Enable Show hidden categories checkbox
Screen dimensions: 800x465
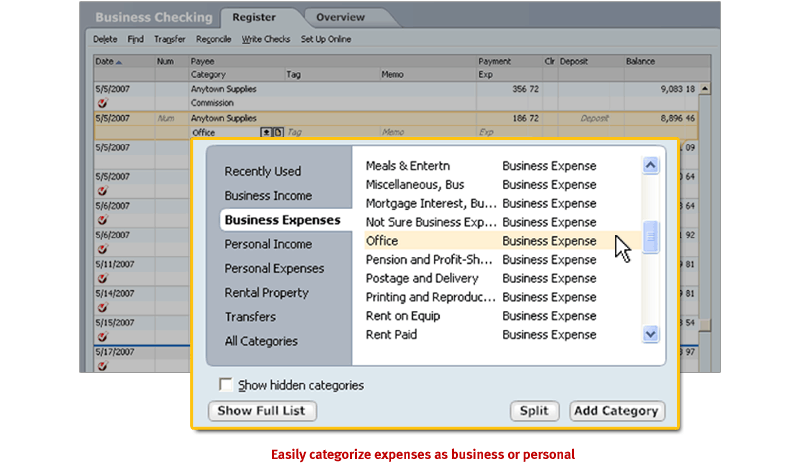226,385
